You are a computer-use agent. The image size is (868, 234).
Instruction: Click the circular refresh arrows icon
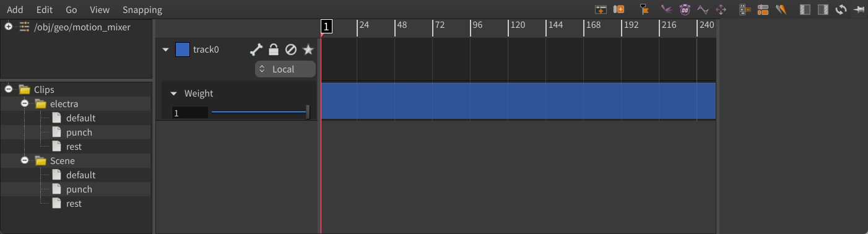[x=841, y=9]
